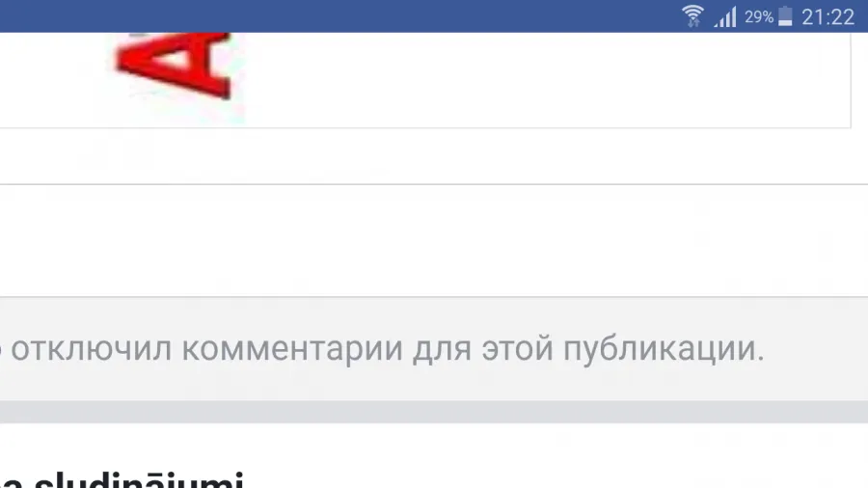The width and height of the screenshot is (868, 488).
Task: Tap the cellular signal strength icon
Action: (x=725, y=16)
